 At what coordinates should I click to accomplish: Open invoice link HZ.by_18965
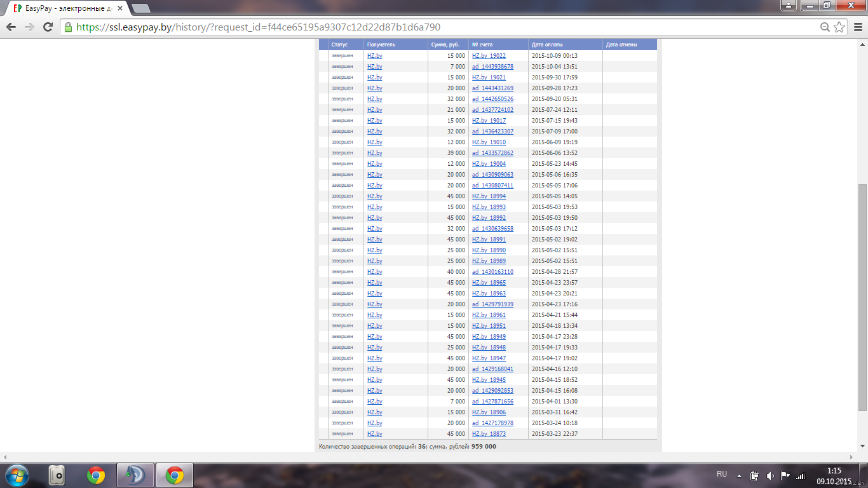489,283
